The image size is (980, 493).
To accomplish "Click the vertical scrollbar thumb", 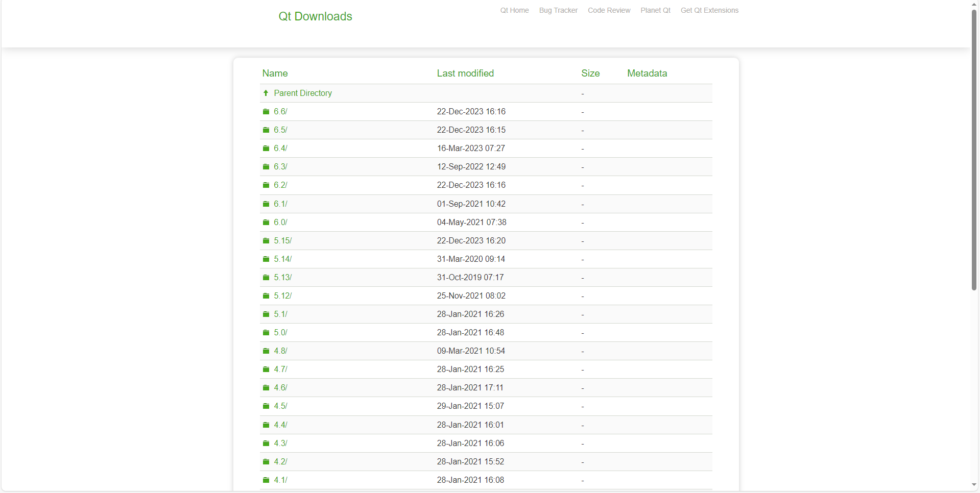I will pos(974,150).
